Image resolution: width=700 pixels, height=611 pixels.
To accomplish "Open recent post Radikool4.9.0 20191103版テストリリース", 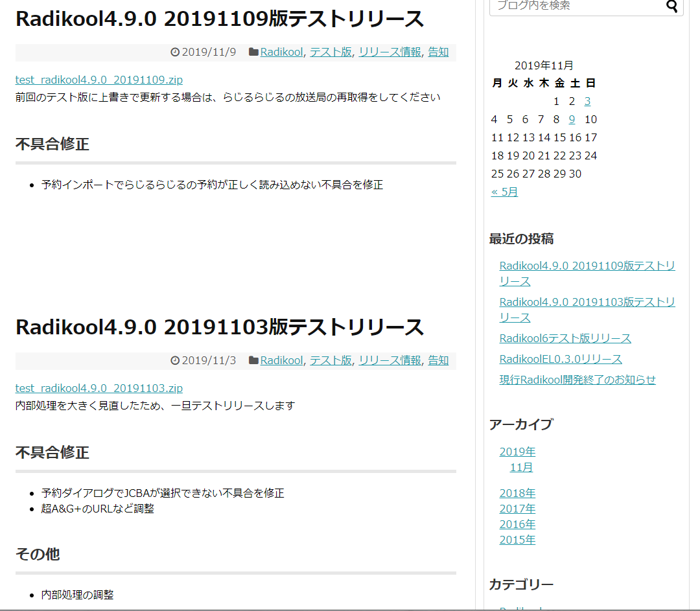I will coord(587,310).
